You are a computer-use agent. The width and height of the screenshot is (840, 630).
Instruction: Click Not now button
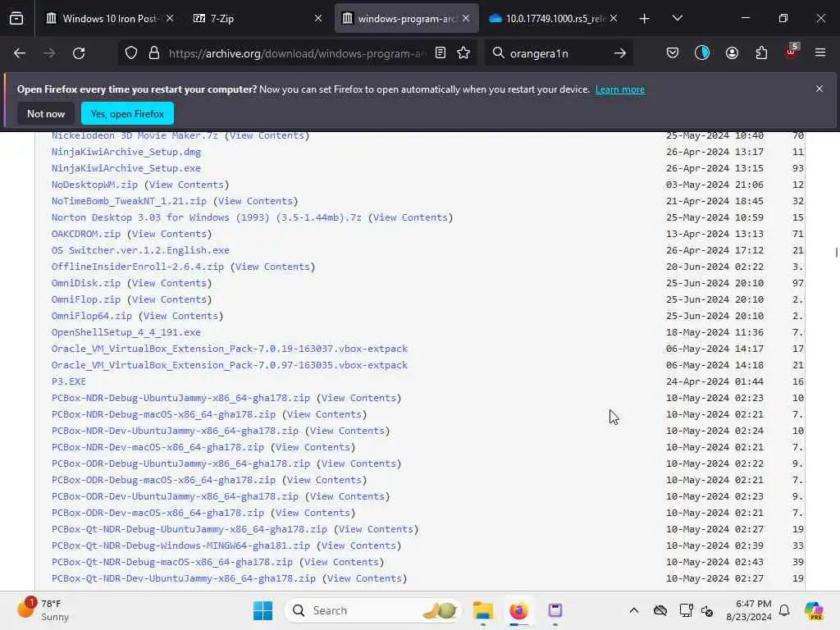click(x=46, y=113)
